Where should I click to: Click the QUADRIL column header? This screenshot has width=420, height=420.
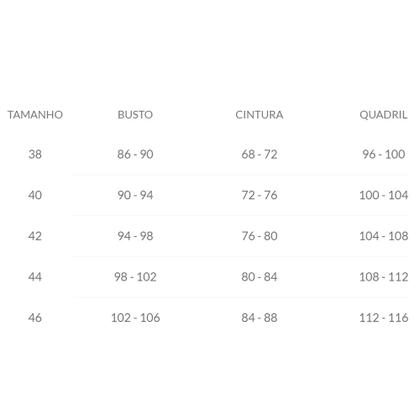tap(383, 115)
